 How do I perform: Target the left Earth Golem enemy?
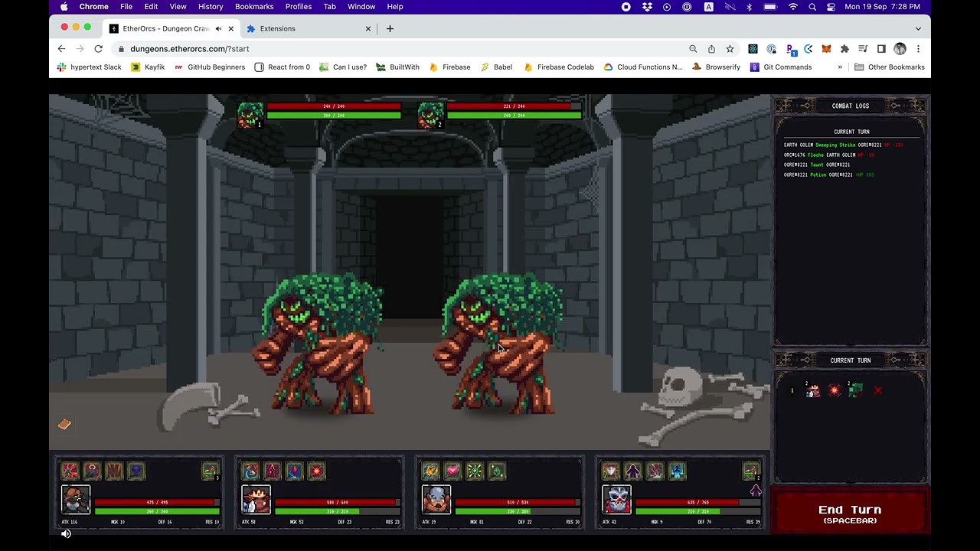(320, 344)
